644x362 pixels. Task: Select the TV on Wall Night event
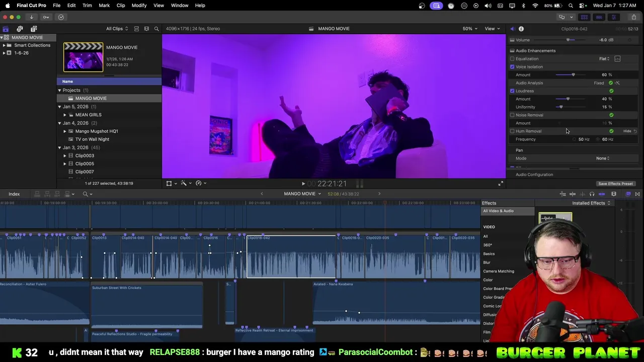point(92,139)
